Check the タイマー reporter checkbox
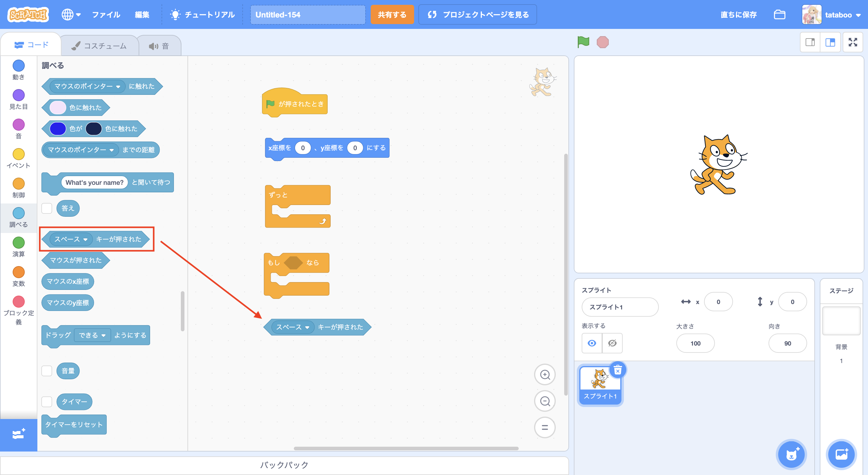868x475 pixels. click(47, 402)
